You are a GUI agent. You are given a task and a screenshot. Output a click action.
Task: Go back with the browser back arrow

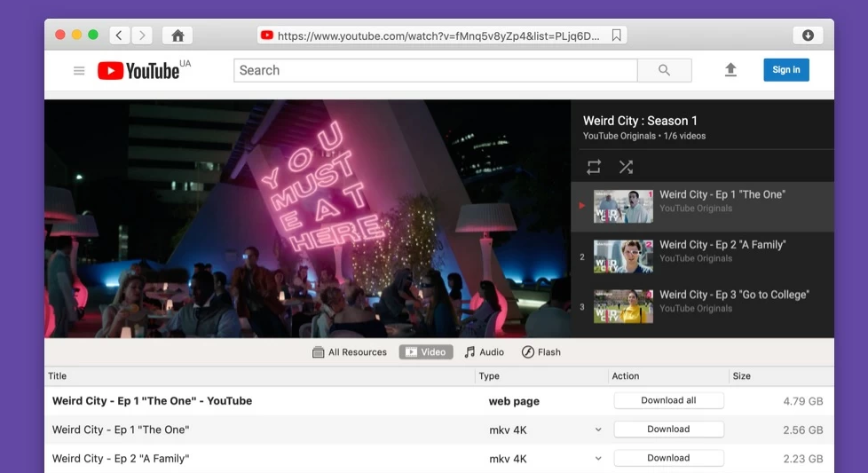click(119, 35)
